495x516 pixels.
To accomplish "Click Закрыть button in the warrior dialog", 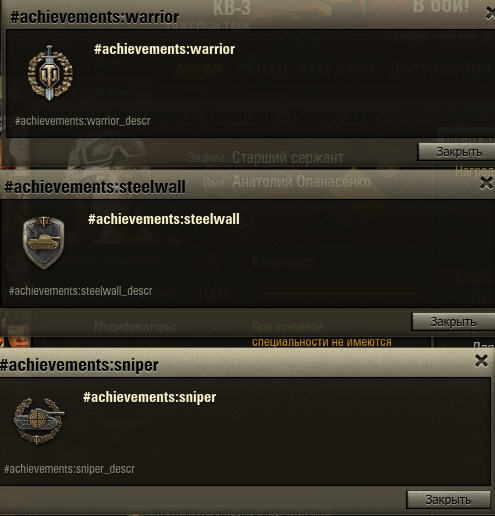I will 456,152.
